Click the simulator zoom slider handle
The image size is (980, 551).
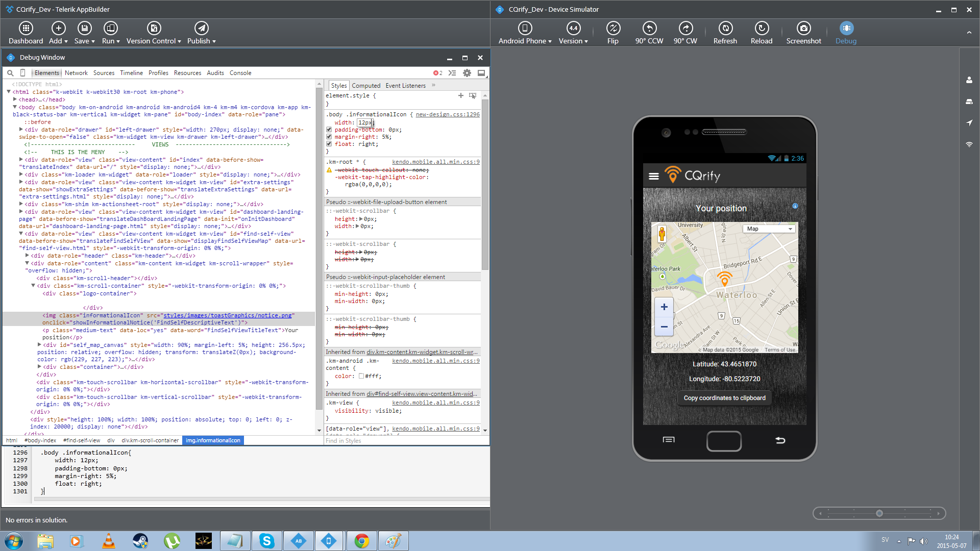pyautogui.click(x=879, y=513)
